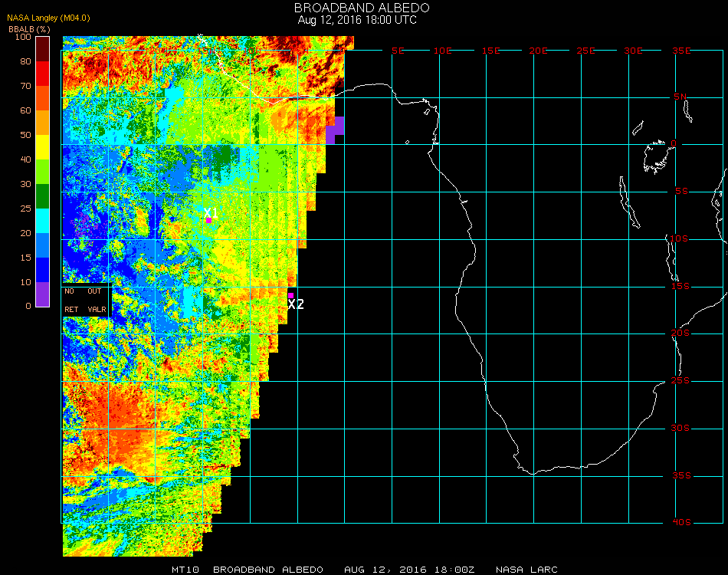The width and height of the screenshot is (728, 575).
Task: Click the 5S latitude label
Action: click(x=681, y=192)
